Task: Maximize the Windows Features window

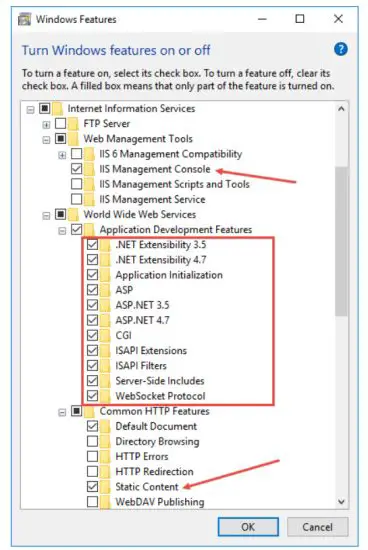Action: click(300, 19)
